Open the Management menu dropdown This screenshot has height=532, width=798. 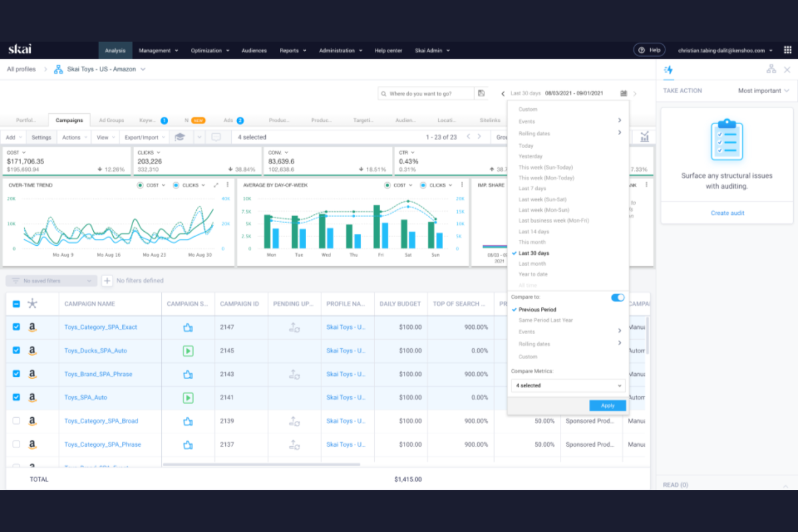(x=159, y=51)
